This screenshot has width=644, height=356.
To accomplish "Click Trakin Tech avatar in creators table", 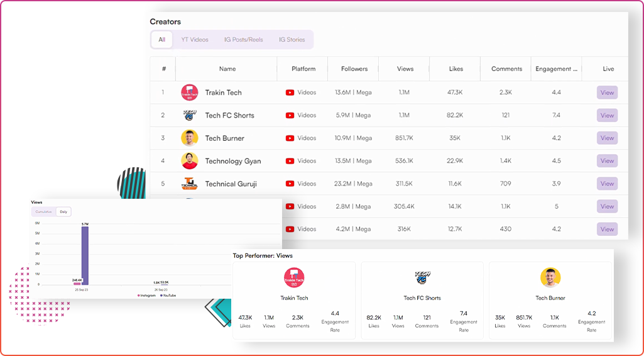I will point(189,92).
